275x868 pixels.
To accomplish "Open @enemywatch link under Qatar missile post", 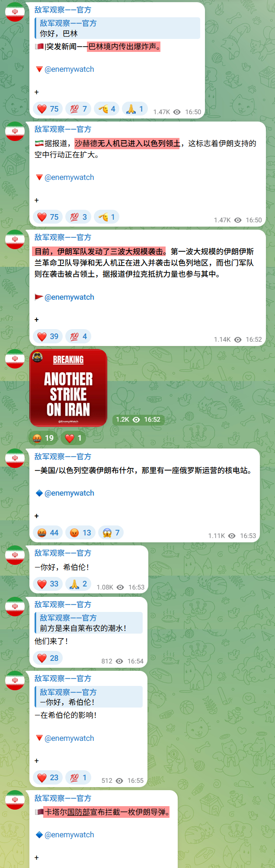I will point(69,835).
